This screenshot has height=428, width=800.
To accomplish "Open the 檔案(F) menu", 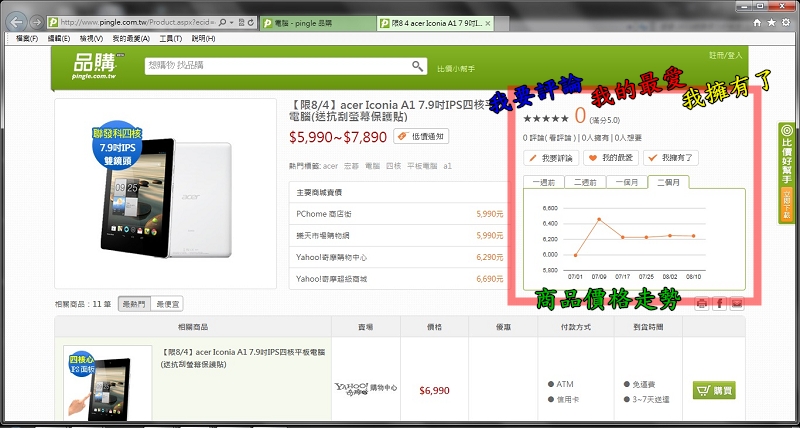I will pos(27,39).
